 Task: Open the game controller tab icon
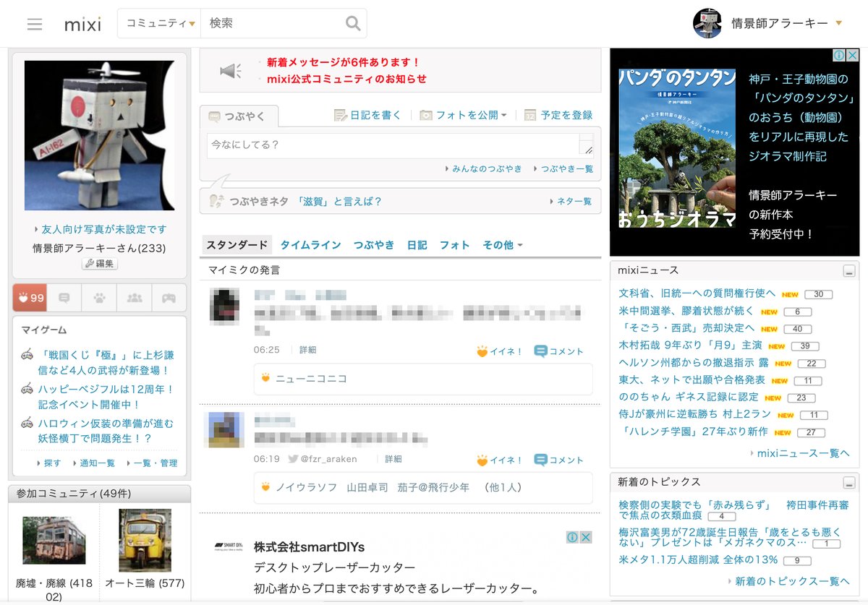169,298
